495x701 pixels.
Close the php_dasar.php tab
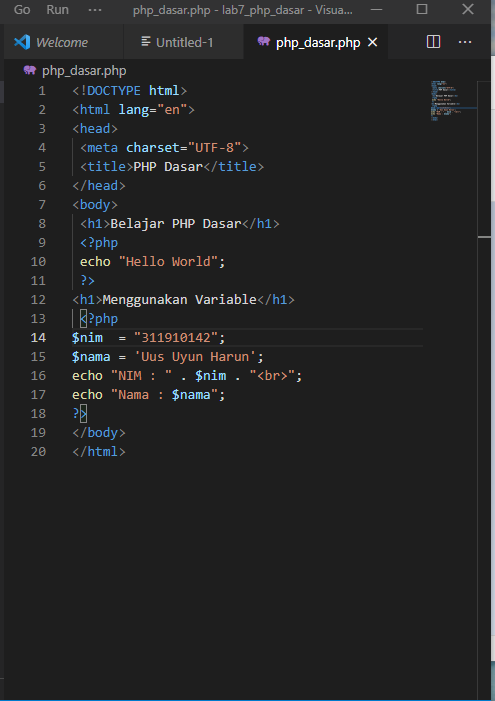(372, 42)
